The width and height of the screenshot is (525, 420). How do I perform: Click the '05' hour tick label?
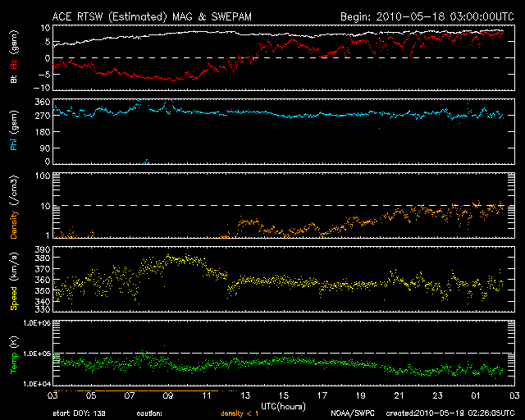click(x=91, y=395)
